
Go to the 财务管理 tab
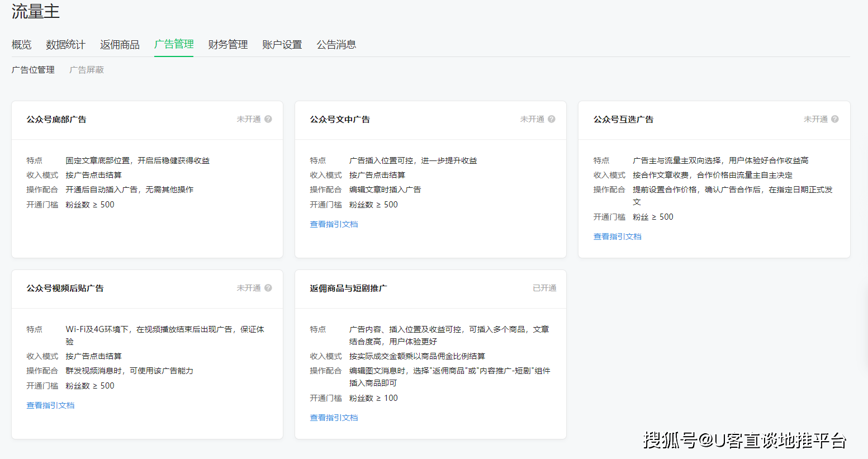click(228, 45)
